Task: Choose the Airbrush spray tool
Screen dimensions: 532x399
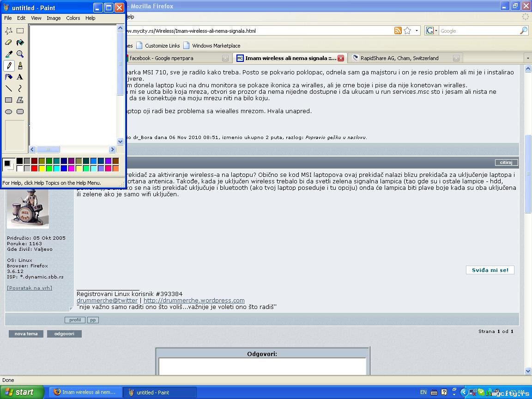Action: (x=9, y=77)
